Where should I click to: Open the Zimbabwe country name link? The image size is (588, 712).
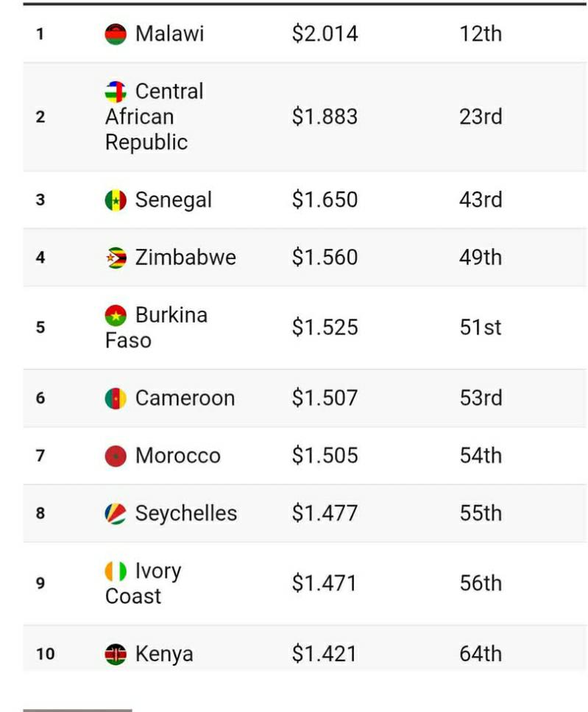[185, 258]
